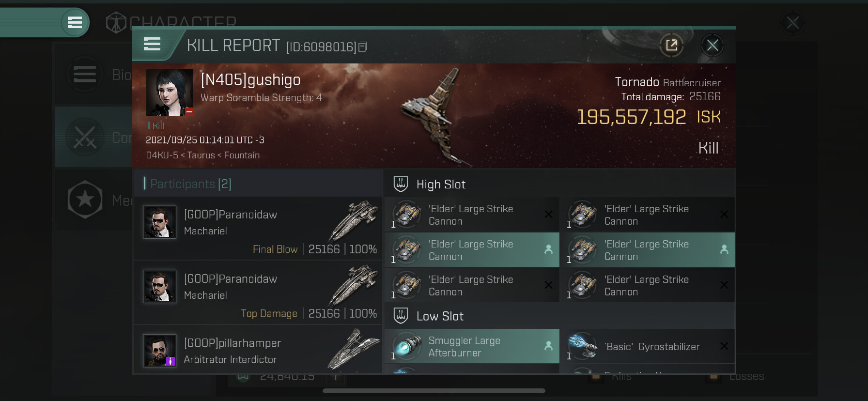Open the Kill Report hamburger menu
The image size is (868, 401).
(152, 45)
